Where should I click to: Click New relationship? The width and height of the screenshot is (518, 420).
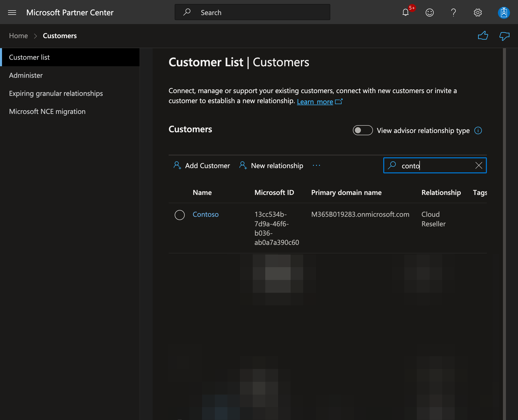pyautogui.click(x=271, y=165)
